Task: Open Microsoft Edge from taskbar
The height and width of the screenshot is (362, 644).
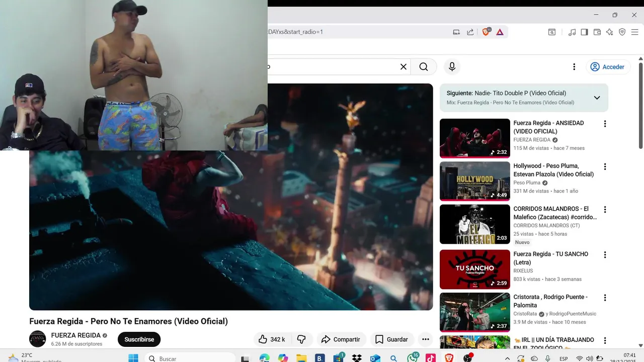Action: click(264, 358)
